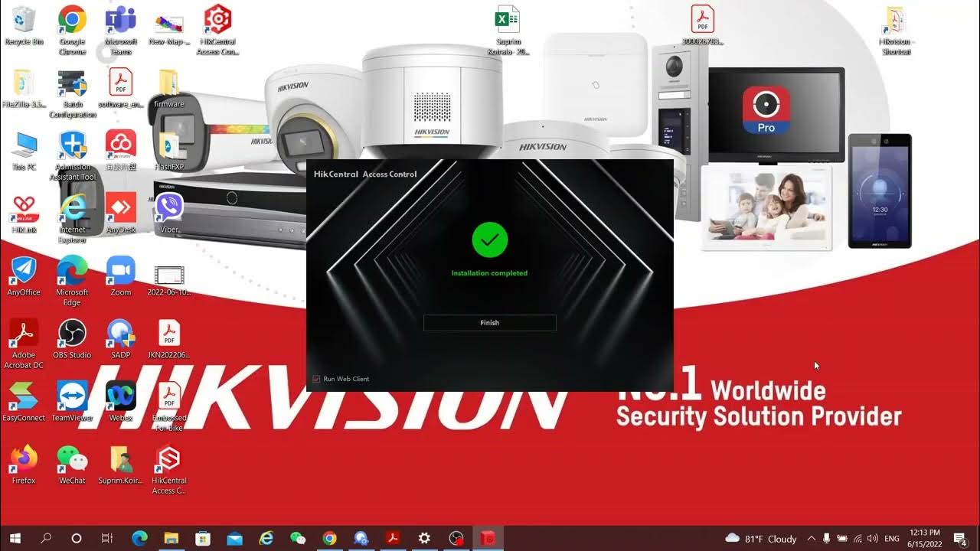
Task: Open the notification center icon
Action: tap(961, 539)
